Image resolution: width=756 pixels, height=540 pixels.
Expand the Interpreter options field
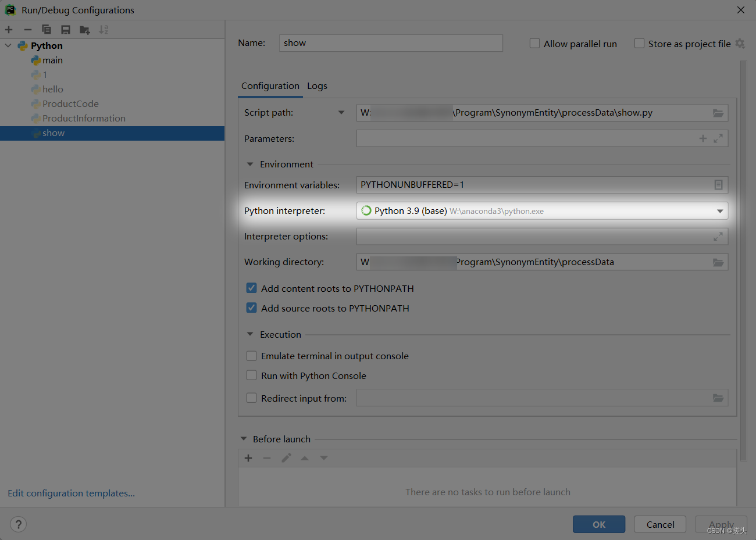click(719, 236)
